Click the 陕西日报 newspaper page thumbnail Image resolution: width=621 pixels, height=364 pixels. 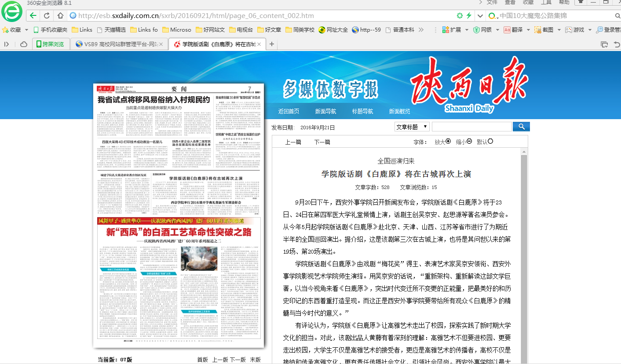point(179,215)
